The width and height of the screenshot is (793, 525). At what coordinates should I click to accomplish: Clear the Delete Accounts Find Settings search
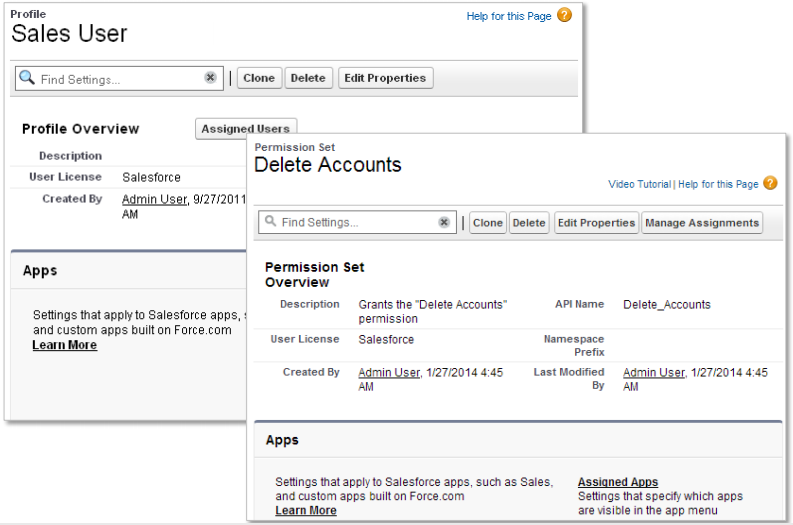[x=444, y=223]
